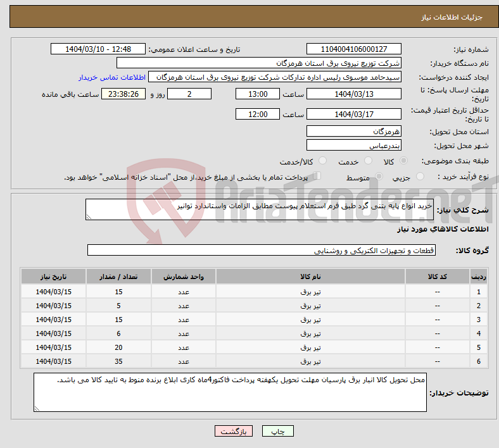Click the ردیف column header
Screen dimensions: 499x448
pos(478,277)
